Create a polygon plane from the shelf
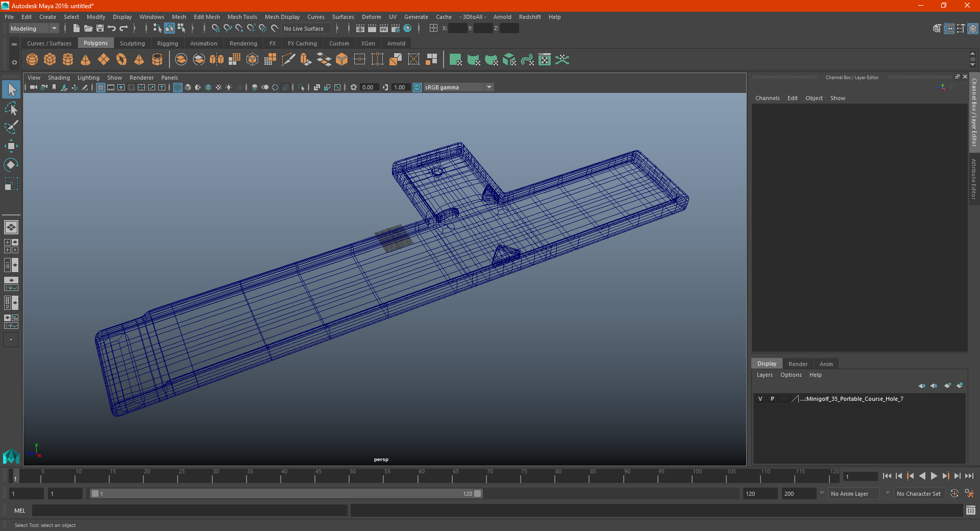The image size is (980, 531). 104,60
